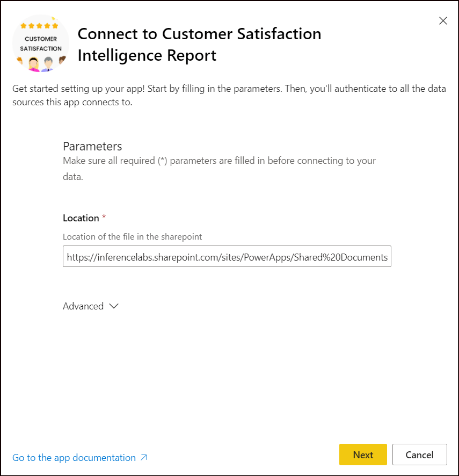Focus the Location SharePoint URL field
459x476 pixels.
(x=227, y=256)
